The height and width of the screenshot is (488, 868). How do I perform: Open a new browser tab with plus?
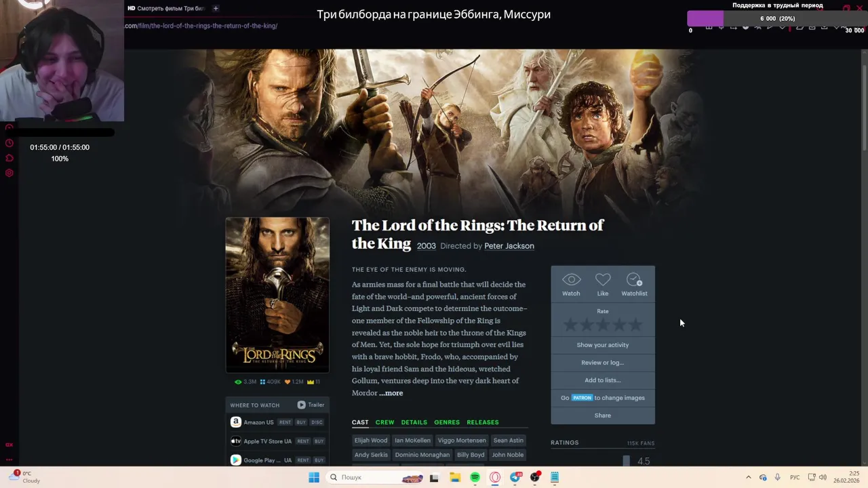(x=216, y=8)
